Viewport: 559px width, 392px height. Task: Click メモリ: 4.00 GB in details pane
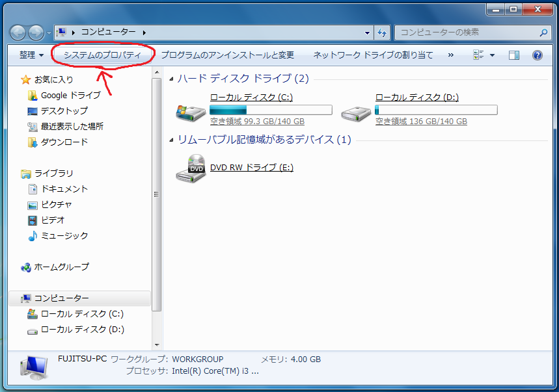tap(291, 359)
